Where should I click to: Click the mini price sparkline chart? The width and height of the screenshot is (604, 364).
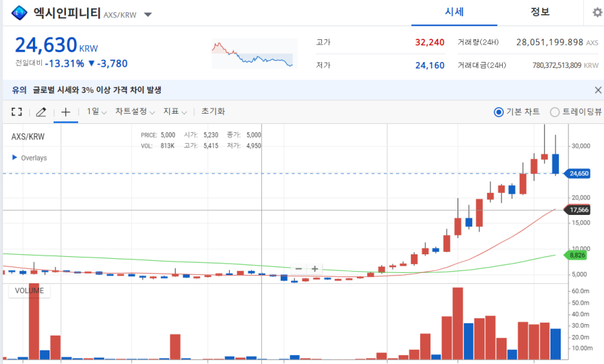254,54
